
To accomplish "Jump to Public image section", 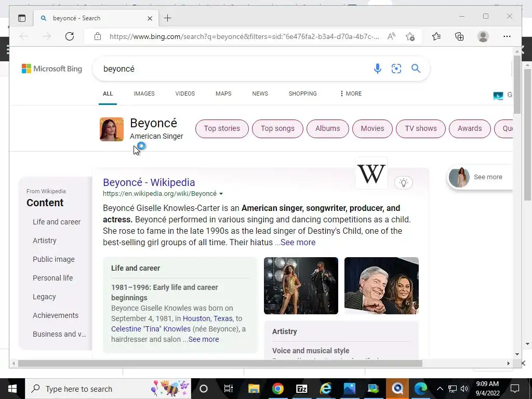I will (x=54, y=259).
